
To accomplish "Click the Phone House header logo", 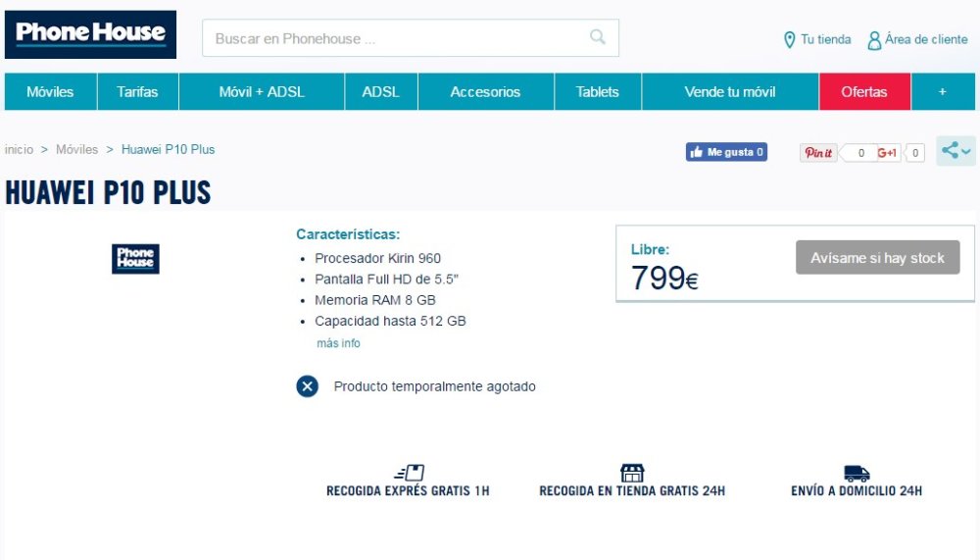I will pos(90,34).
